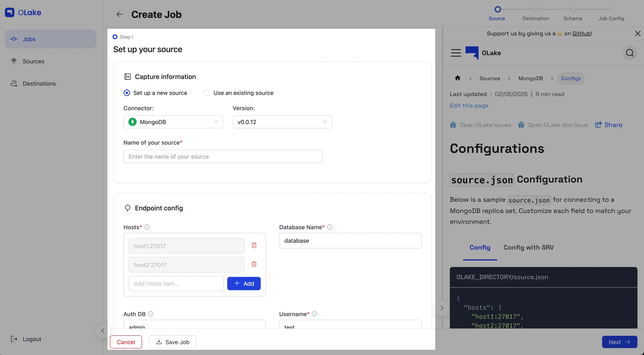Click the Edit this page link
644x355 pixels.
point(469,106)
